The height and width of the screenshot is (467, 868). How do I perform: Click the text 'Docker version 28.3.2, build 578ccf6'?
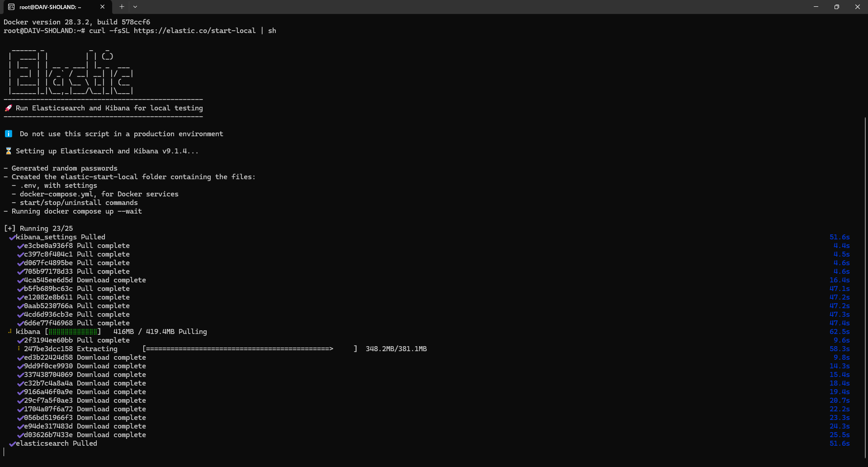click(77, 22)
